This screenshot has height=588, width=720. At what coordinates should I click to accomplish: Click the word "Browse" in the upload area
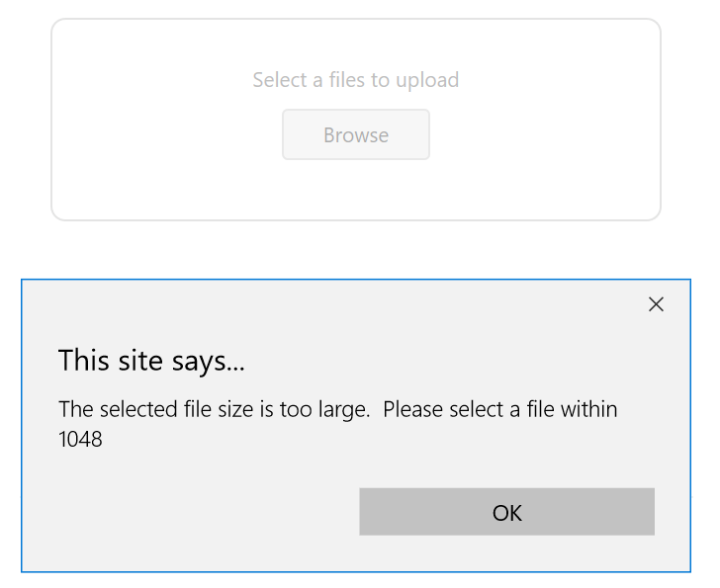[356, 135]
